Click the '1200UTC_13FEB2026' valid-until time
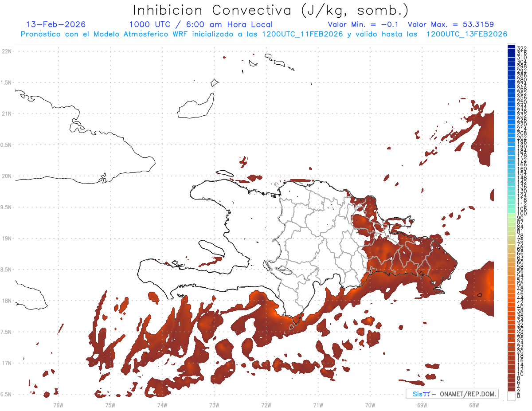This screenshot has width=532, height=411. click(x=467, y=34)
